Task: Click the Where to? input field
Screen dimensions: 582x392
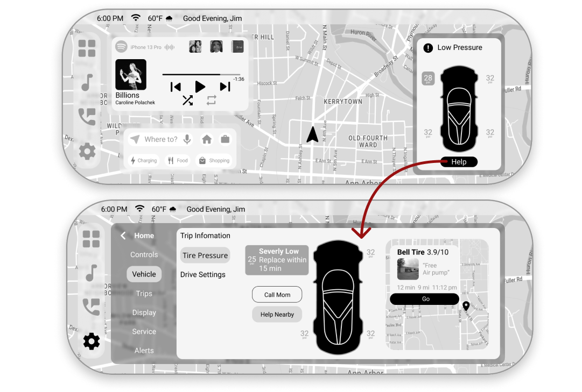Action: 160,139
